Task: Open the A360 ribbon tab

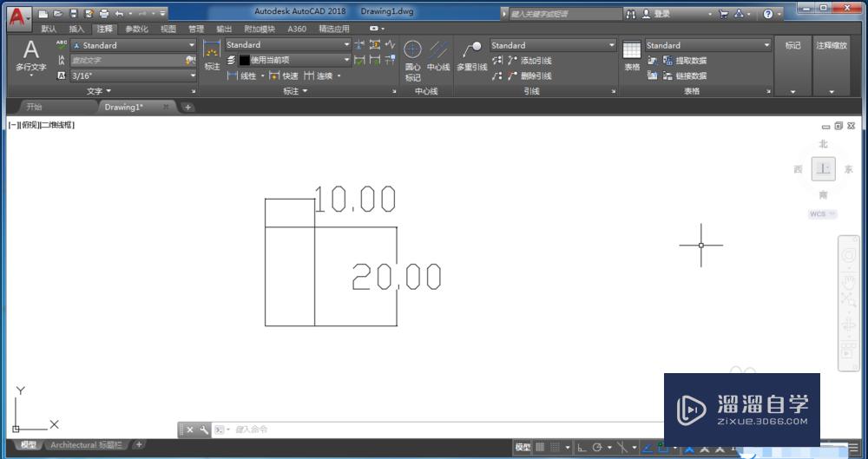Action: coord(297,29)
